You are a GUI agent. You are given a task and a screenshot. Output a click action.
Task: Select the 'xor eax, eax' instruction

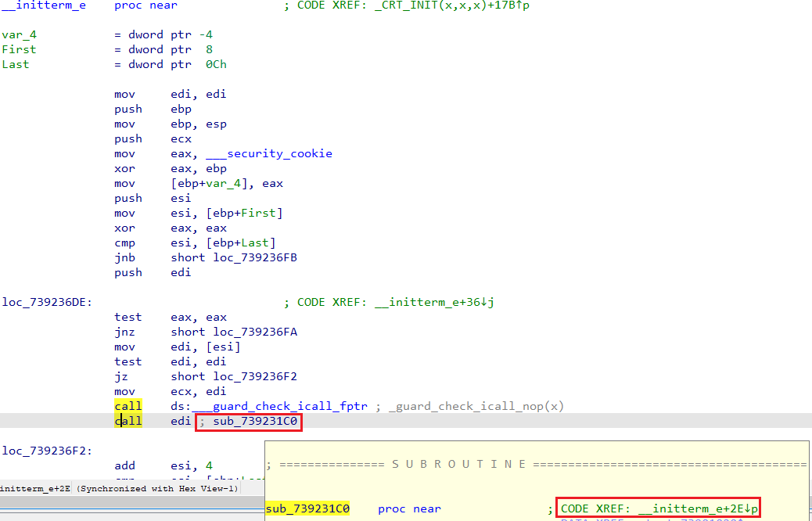tap(170, 228)
